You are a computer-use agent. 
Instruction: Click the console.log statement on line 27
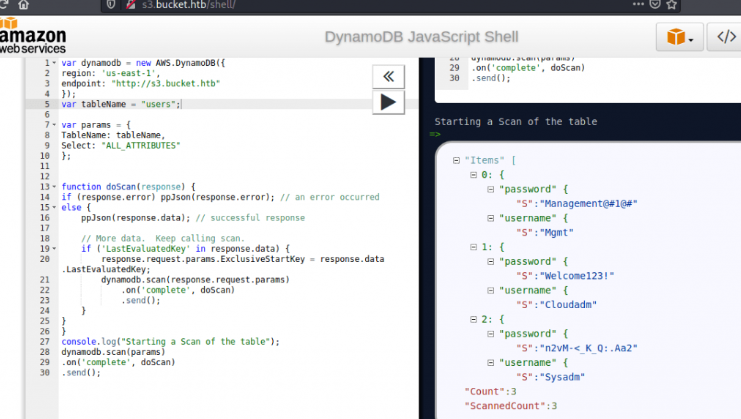tap(171, 342)
